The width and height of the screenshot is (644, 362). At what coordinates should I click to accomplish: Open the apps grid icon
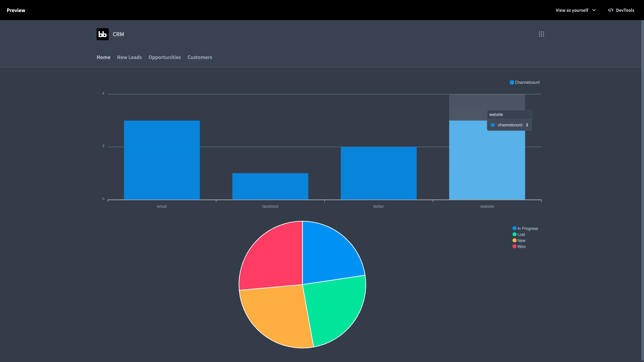pyautogui.click(x=541, y=34)
